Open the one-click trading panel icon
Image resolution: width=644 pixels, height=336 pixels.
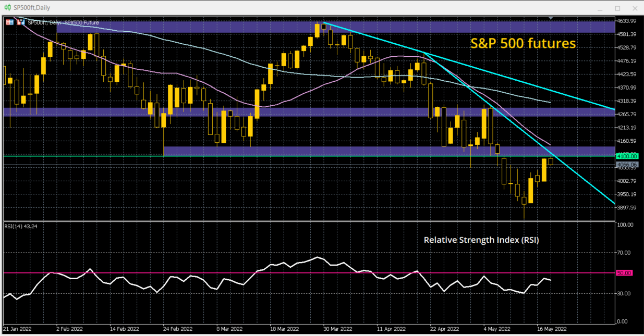[10, 22]
